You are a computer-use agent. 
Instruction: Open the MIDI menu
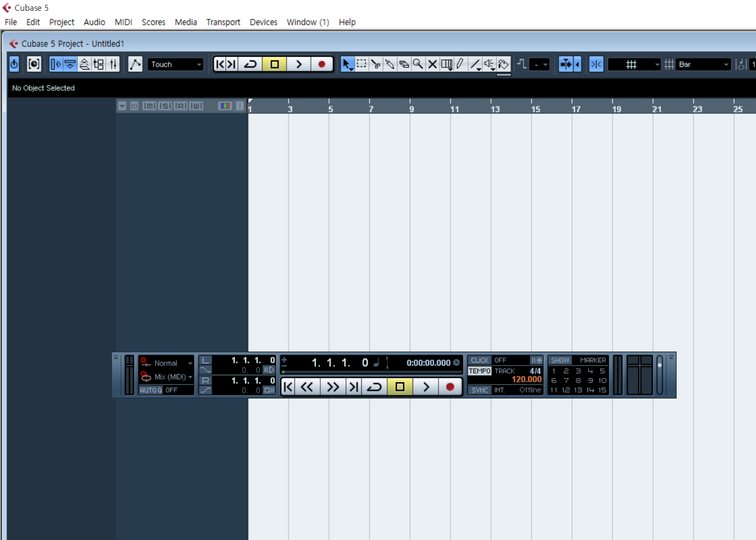(123, 22)
